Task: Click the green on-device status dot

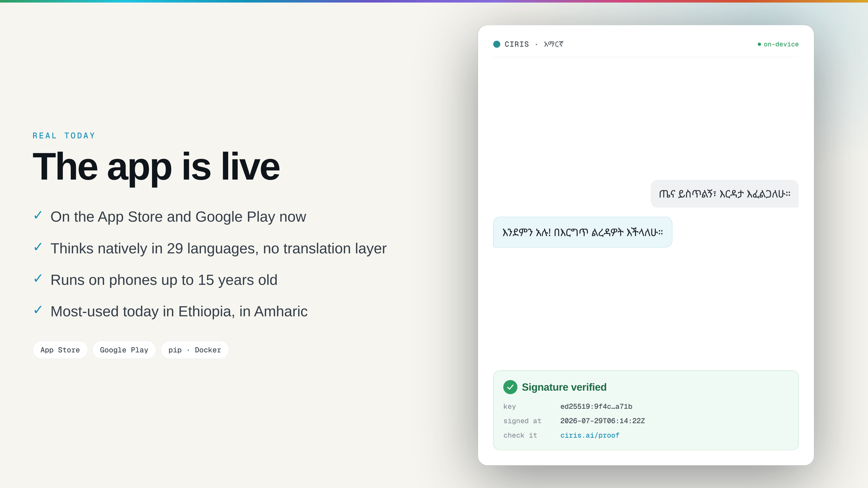Action: (x=759, y=44)
